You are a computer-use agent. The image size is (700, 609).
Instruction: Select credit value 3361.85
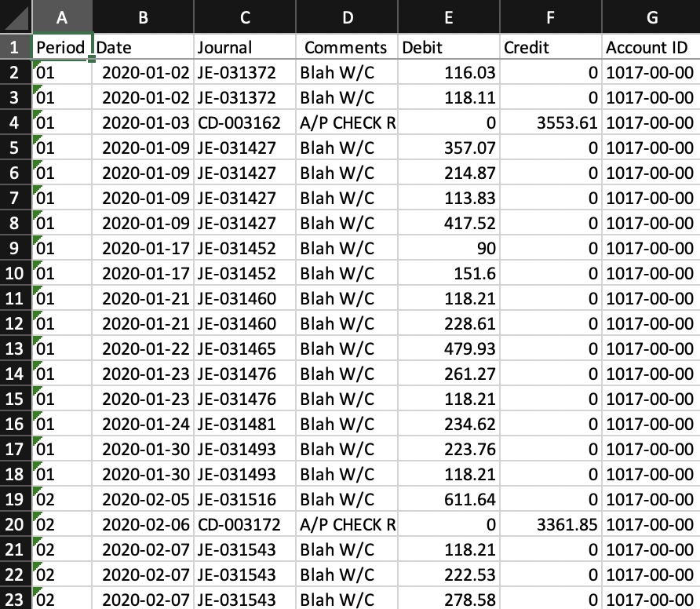[x=550, y=523]
